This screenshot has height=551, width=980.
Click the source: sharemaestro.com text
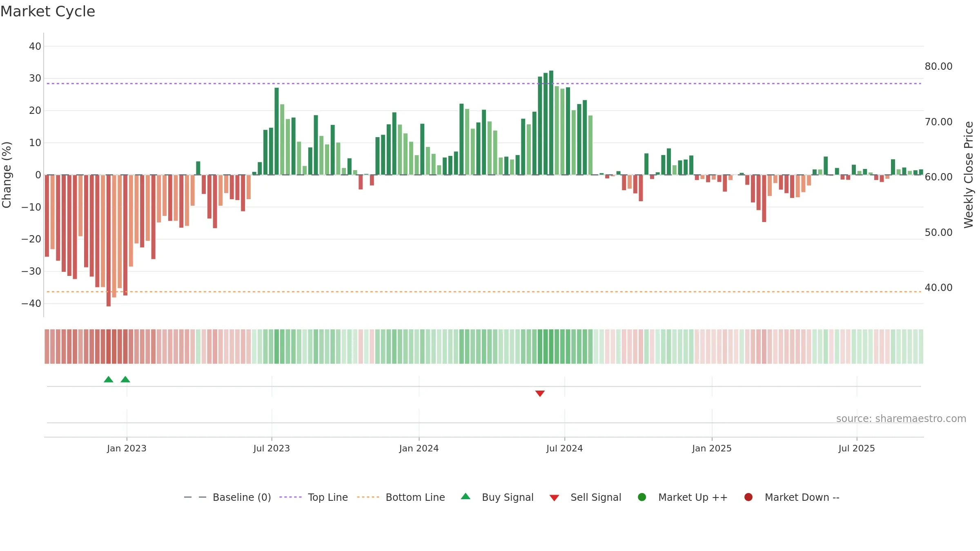(x=901, y=419)
